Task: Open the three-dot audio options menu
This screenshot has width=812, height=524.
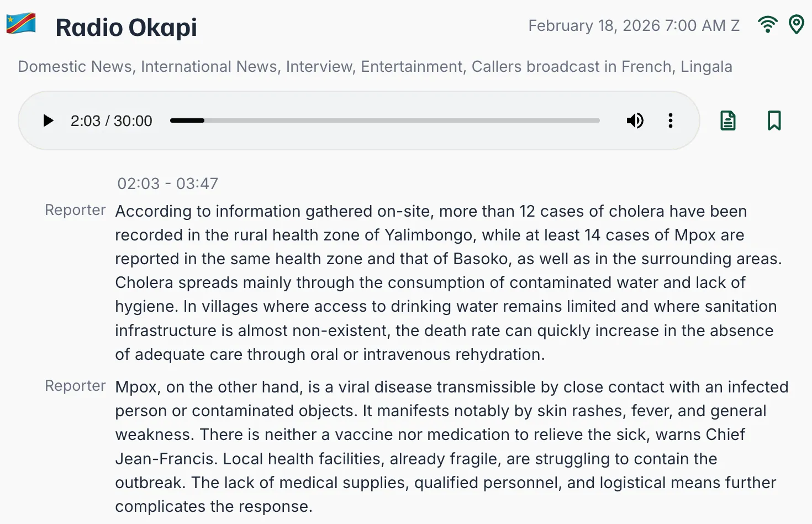Action: [670, 120]
